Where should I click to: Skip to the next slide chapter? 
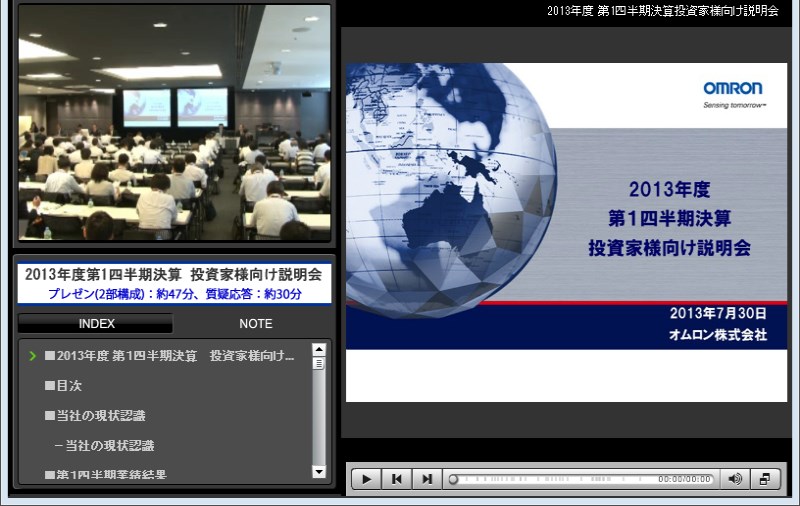(x=427, y=479)
